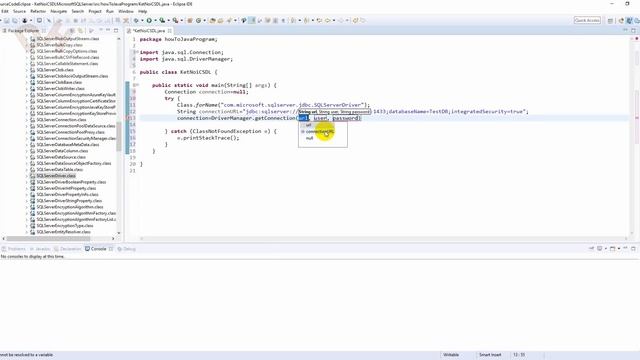Click the Display Selected Console icon
The image size is (640, 360).
(600, 249)
